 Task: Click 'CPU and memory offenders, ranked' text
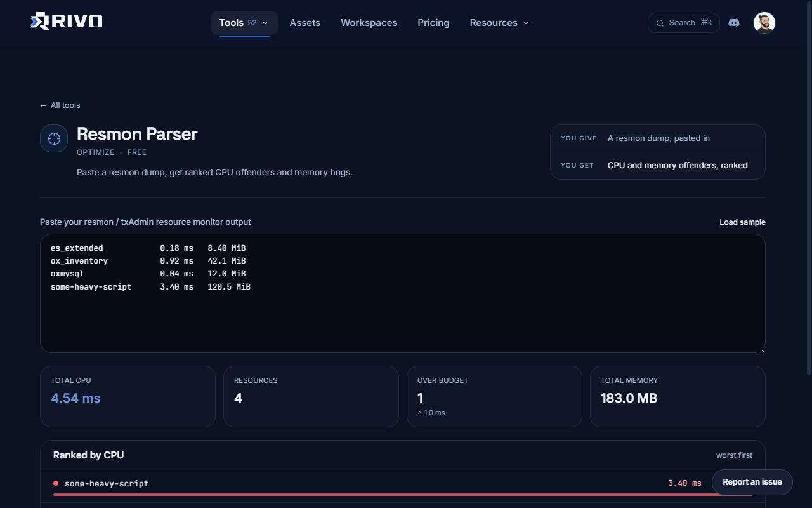coord(678,166)
